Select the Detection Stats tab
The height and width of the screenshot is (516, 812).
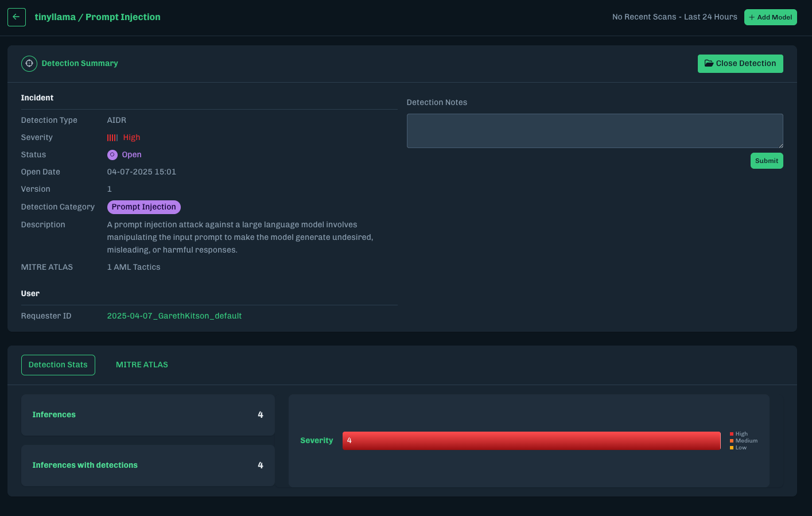58,365
